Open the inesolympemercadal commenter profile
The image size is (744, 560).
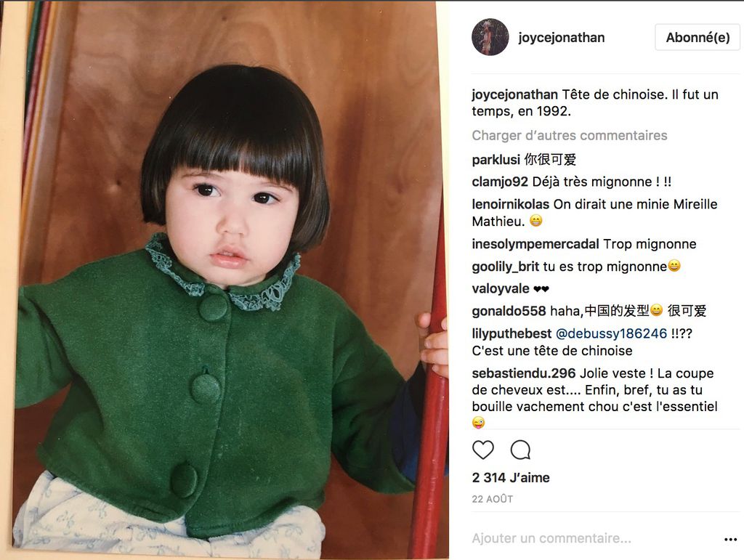pyautogui.click(x=535, y=244)
